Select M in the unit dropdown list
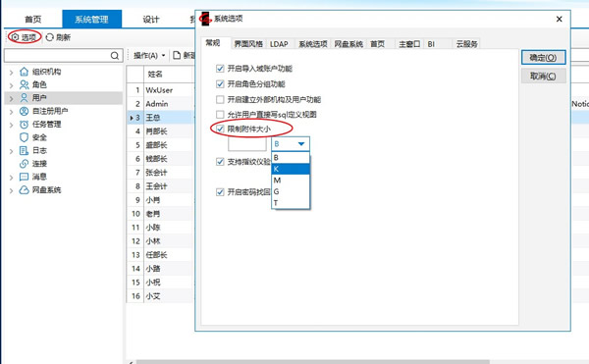The height and width of the screenshot is (364, 589). pyautogui.click(x=291, y=181)
